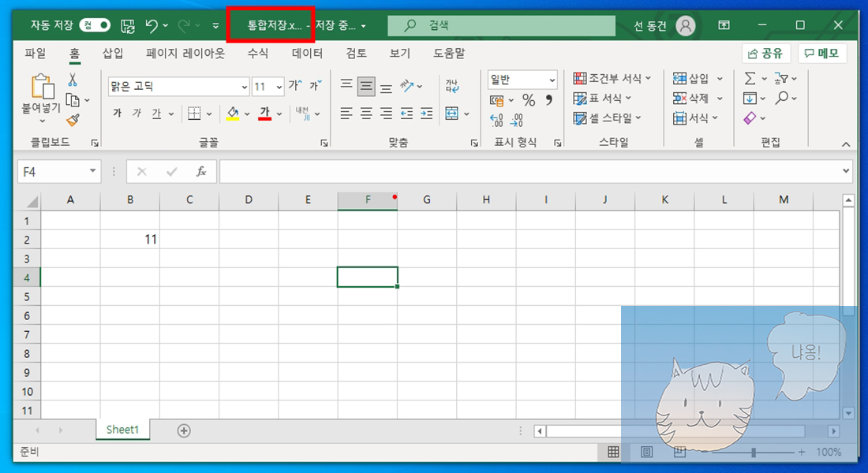Toggle Wrap Text icon
The image size is (868, 473).
452,86
